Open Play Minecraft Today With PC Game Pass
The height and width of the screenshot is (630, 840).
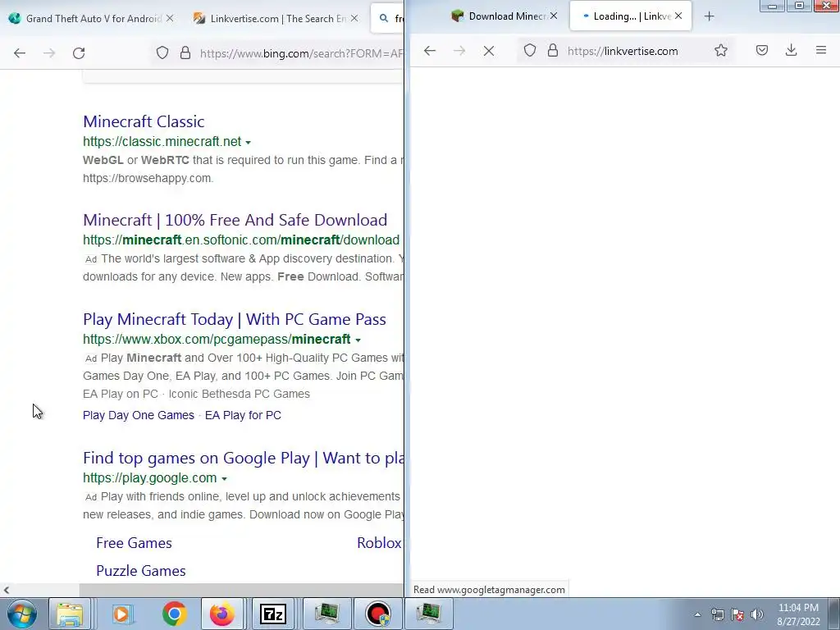(234, 319)
